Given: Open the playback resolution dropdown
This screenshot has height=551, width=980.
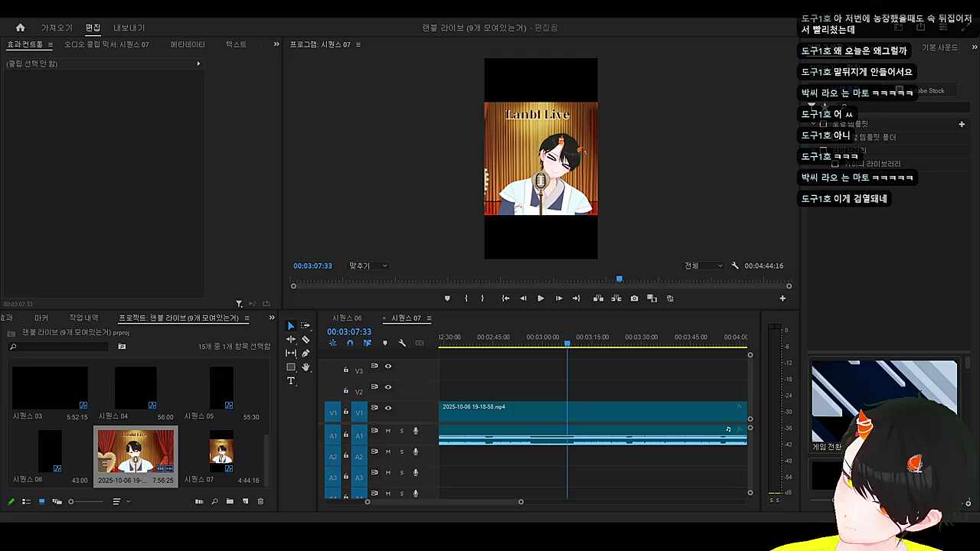Looking at the screenshot, I should point(703,266).
